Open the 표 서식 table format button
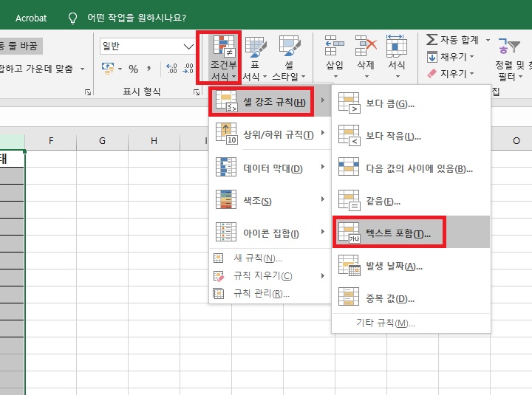 point(255,58)
